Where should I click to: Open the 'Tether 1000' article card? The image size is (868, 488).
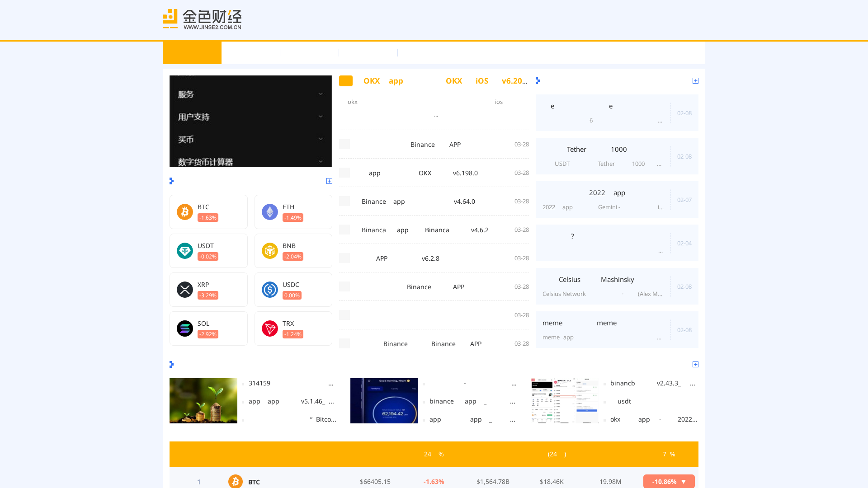[617, 156]
